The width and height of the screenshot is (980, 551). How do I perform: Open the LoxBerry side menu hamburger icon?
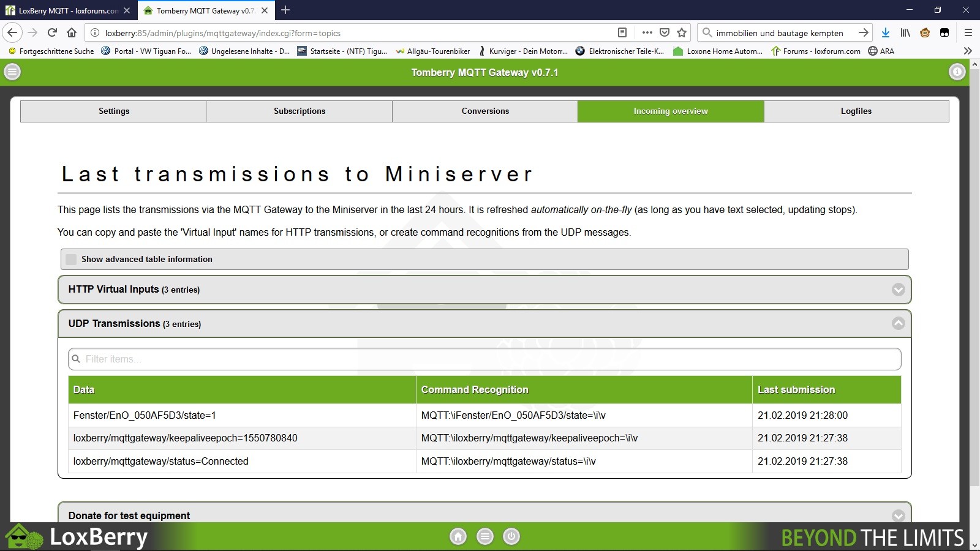click(12, 72)
